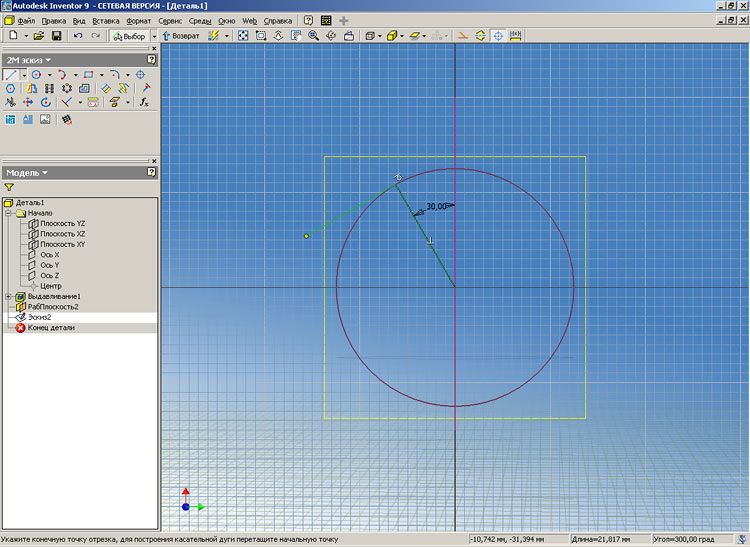Viewport: 750px width, 547px height.
Task: Select the Polygon sketch tool
Action: [x=11, y=88]
